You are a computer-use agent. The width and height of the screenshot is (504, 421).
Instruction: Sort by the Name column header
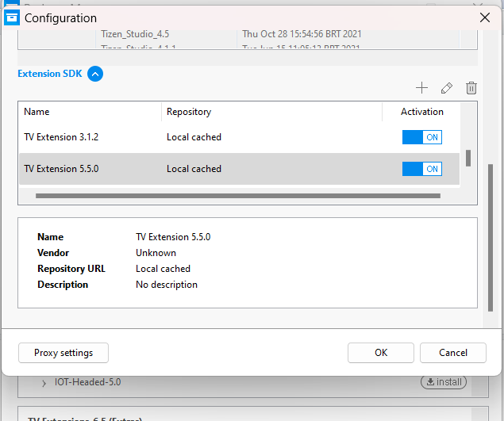click(x=37, y=112)
